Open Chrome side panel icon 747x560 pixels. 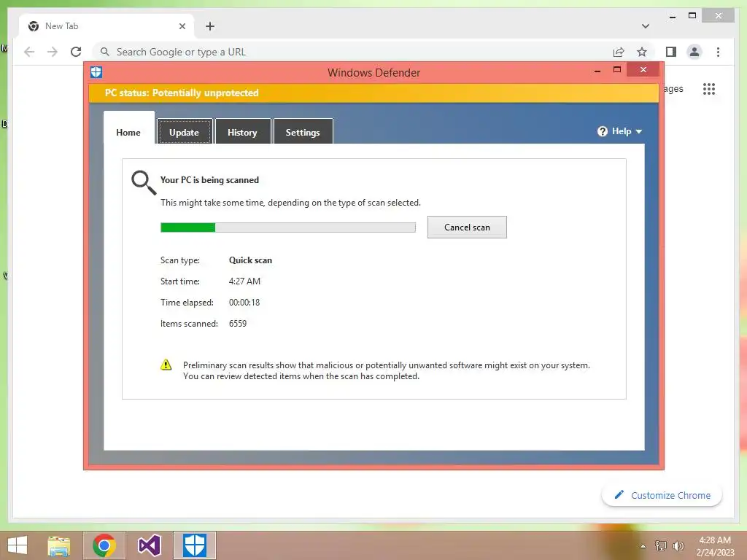671,52
